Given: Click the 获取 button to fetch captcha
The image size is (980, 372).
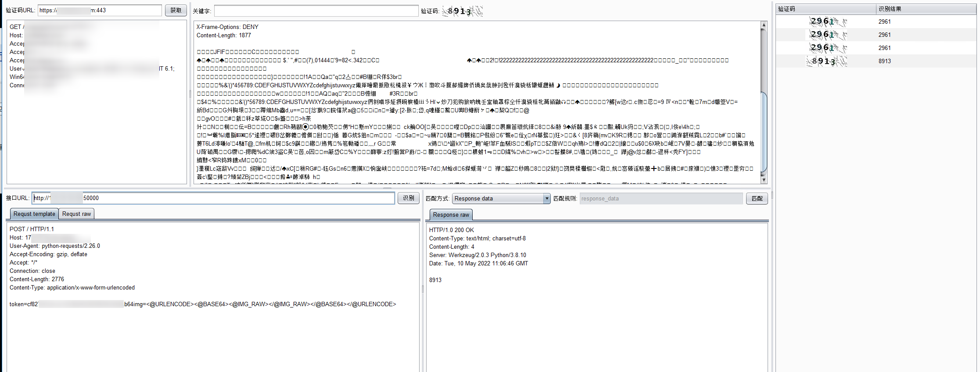Looking at the screenshot, I should click(176, 11).
